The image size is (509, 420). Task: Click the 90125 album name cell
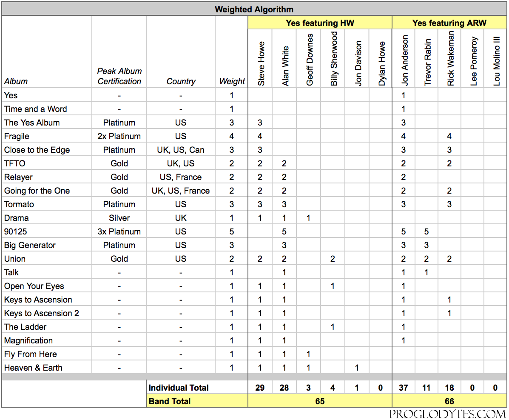[47, 231]
